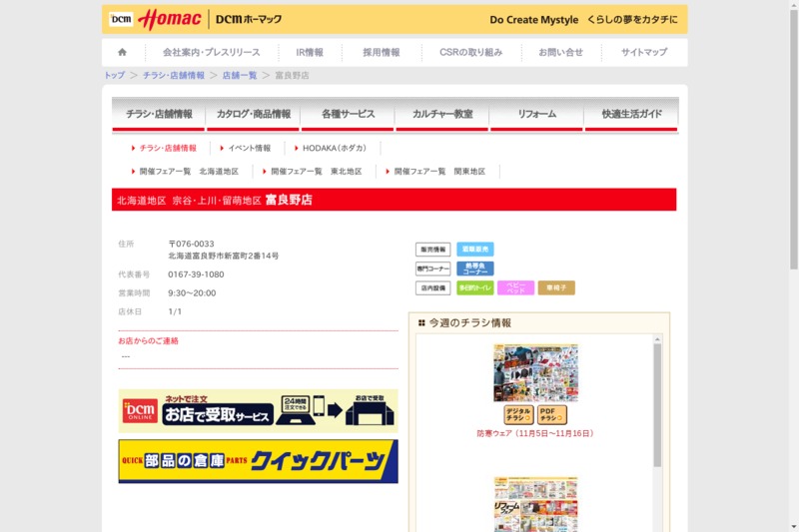Viewport: 799px width, 532px height.
Task: Click phone number 0167-39-1080
Action: [x=196, y=274]
